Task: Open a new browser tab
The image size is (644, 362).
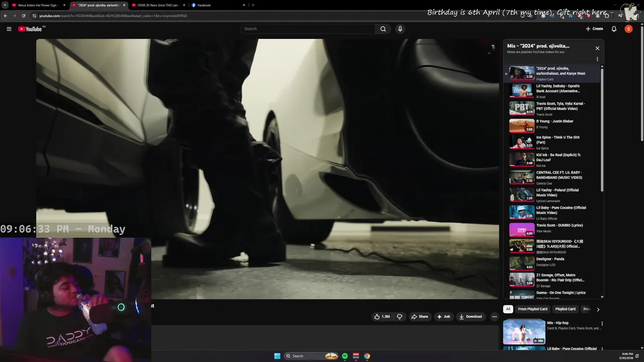Action: [253, 5]
